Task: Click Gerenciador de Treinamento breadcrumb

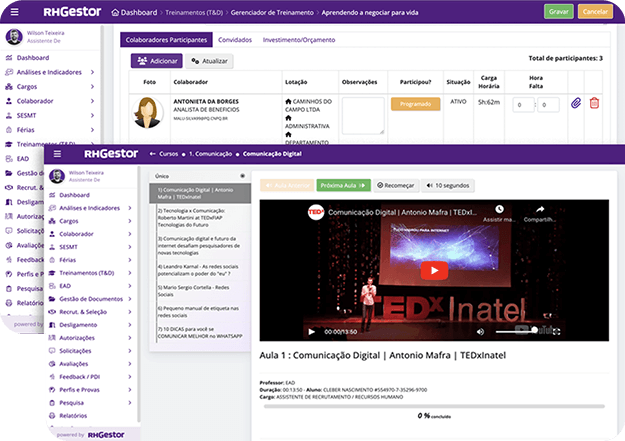Action: [272, 12]
